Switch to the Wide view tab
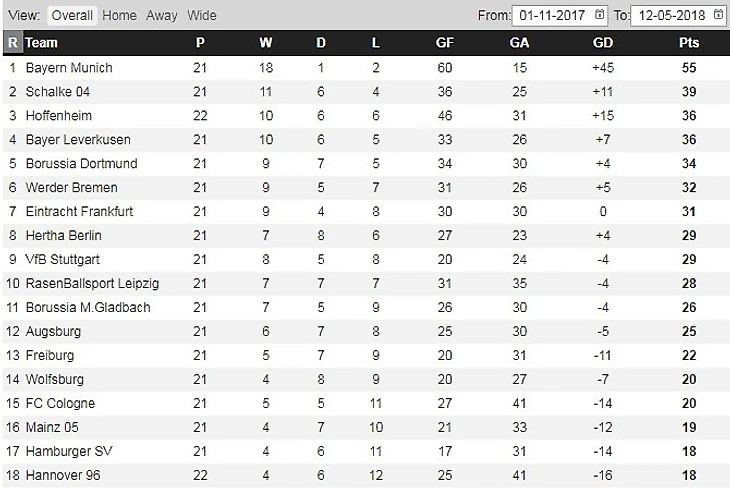730x488 pixels. (202, 15)
